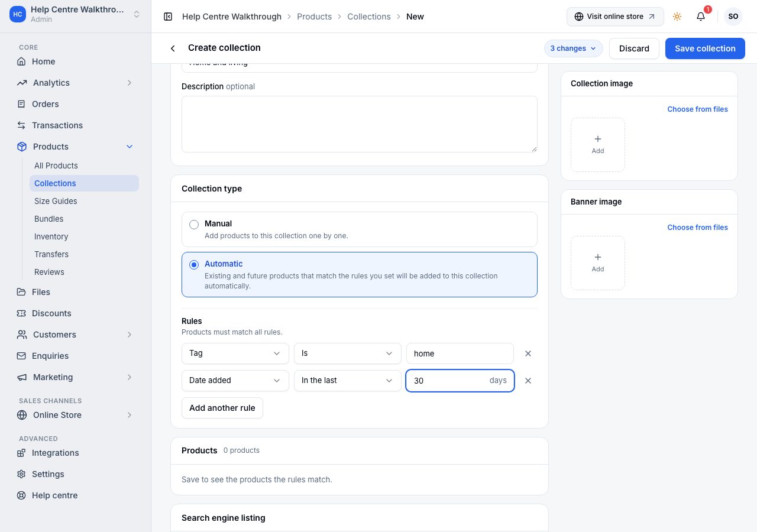757x532 pixels.
Task: Select the Manual collection type
Action: pyautogui.click(x=360, y=229)
